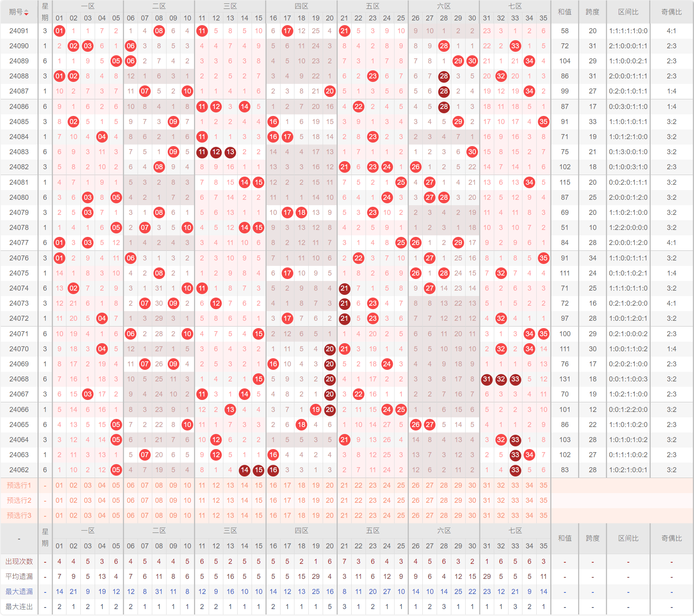
Task: Toggle number 33 in the 预选行3 row
Action: pyautogui.click(x=515, y=516)
